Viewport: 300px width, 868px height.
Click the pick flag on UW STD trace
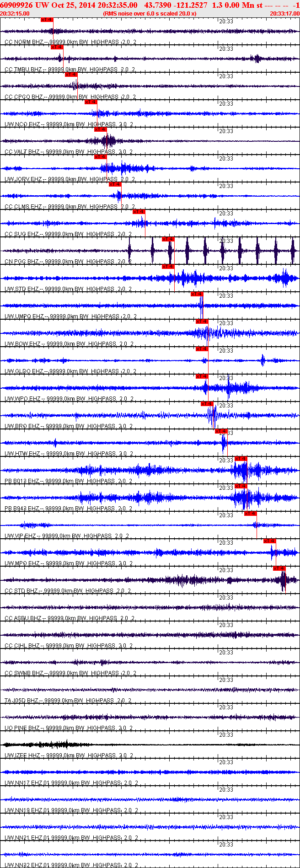tap(168, 267)
